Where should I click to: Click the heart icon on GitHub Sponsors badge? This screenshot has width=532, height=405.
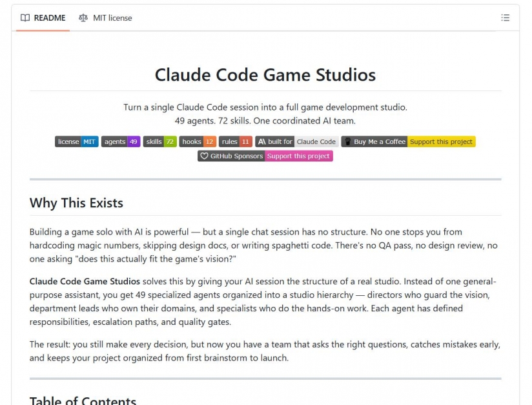point(205,156)
